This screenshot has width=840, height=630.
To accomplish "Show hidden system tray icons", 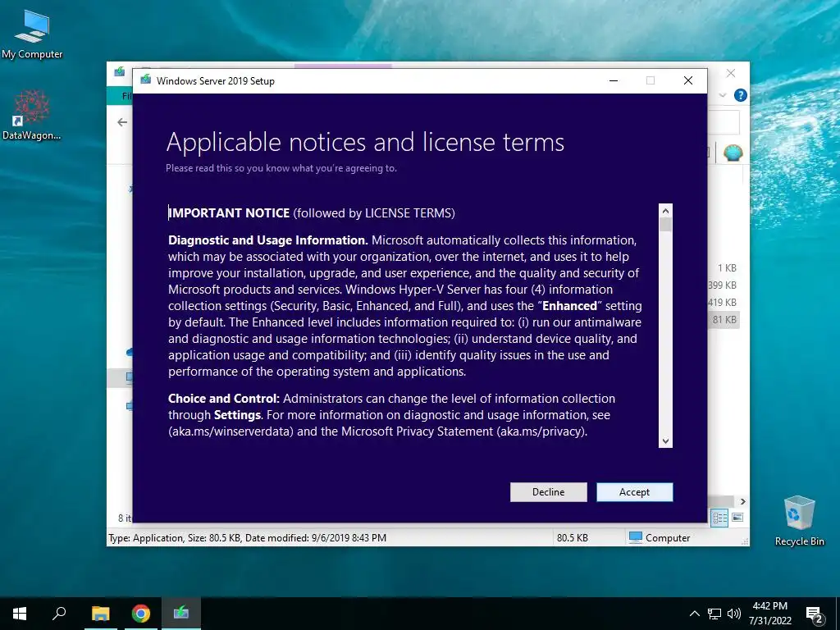I will (694, 614).
